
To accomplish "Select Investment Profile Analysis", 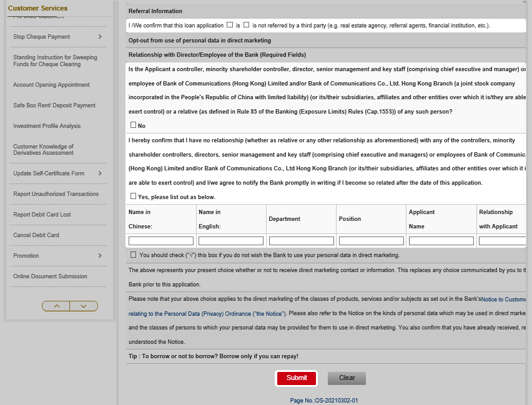I will pos(47,126).
